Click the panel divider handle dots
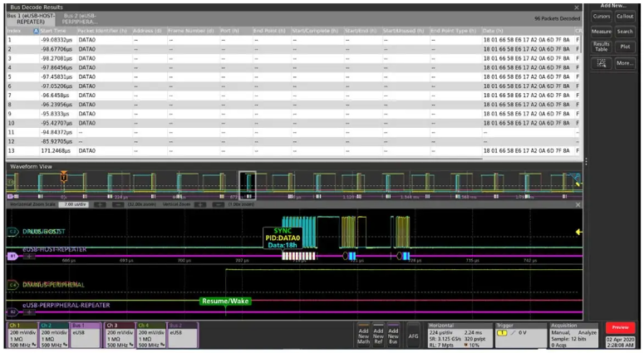The height and width of the screenshot is (353, 644). (586, 161)
